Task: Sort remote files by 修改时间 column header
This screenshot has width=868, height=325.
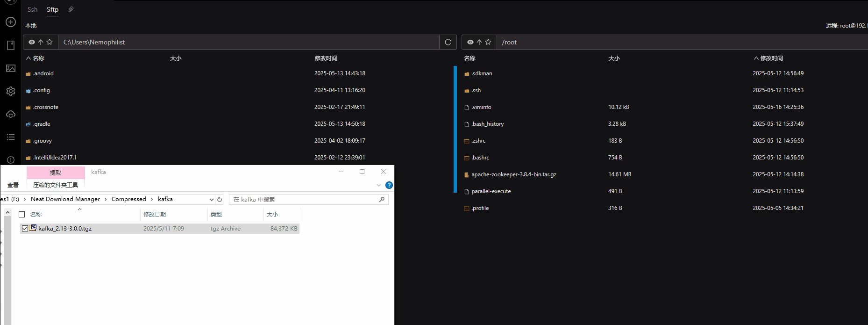Action: click(771, 58)
